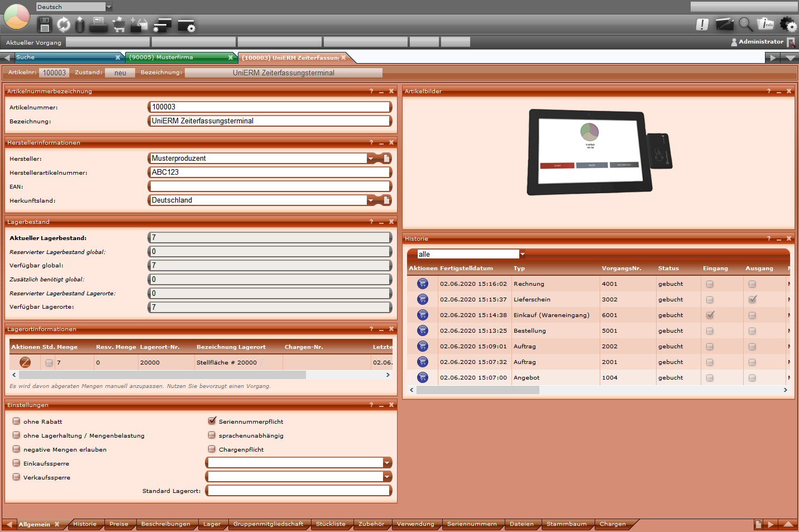Open the Info folder icon
This screenshot has width=799, height=532.
pyautogui.click(x=765, y=24)
